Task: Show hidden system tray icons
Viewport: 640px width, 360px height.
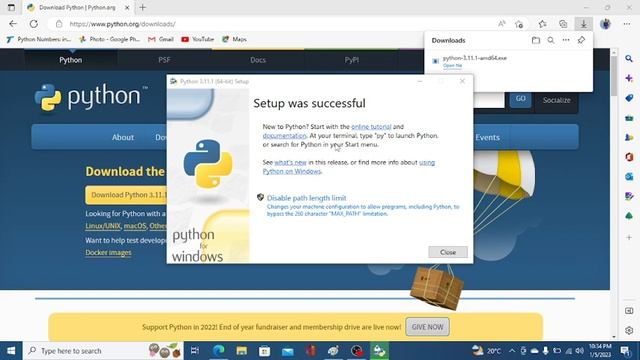Action: [x=512, y=351]
